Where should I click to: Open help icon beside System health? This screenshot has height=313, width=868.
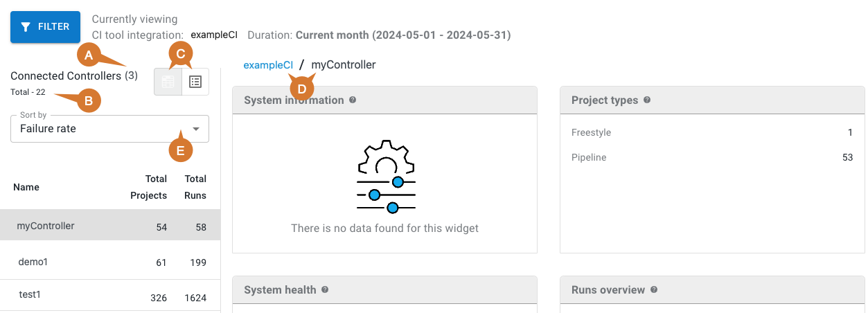coord(325,289)
